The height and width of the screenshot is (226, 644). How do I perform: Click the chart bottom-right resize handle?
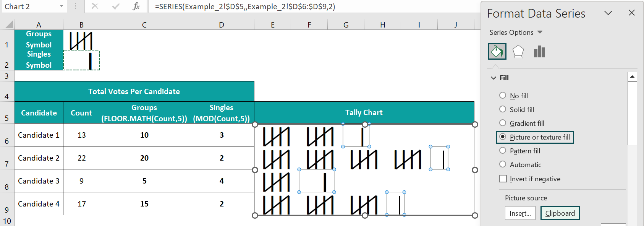pos(475,215)
